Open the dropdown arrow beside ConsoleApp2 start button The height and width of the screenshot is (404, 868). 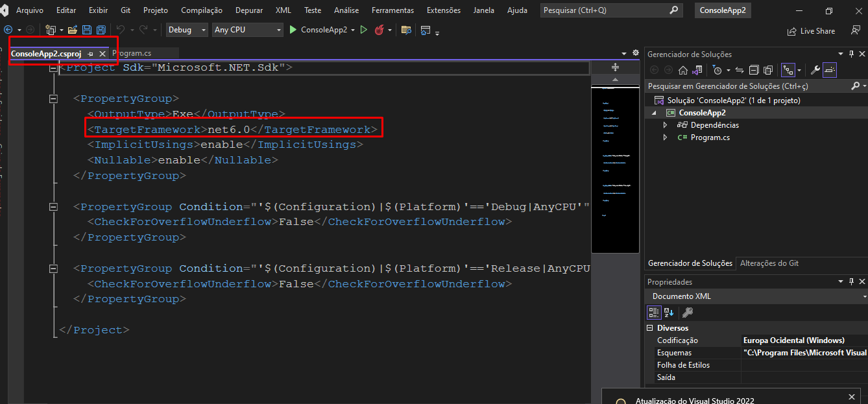[353, 30]
